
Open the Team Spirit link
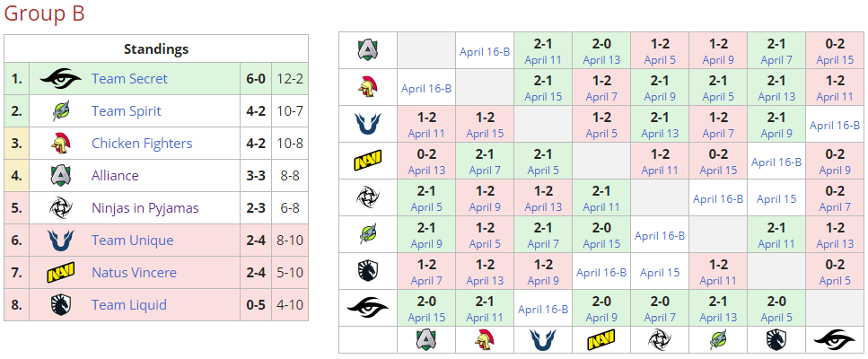click(127, 111)
